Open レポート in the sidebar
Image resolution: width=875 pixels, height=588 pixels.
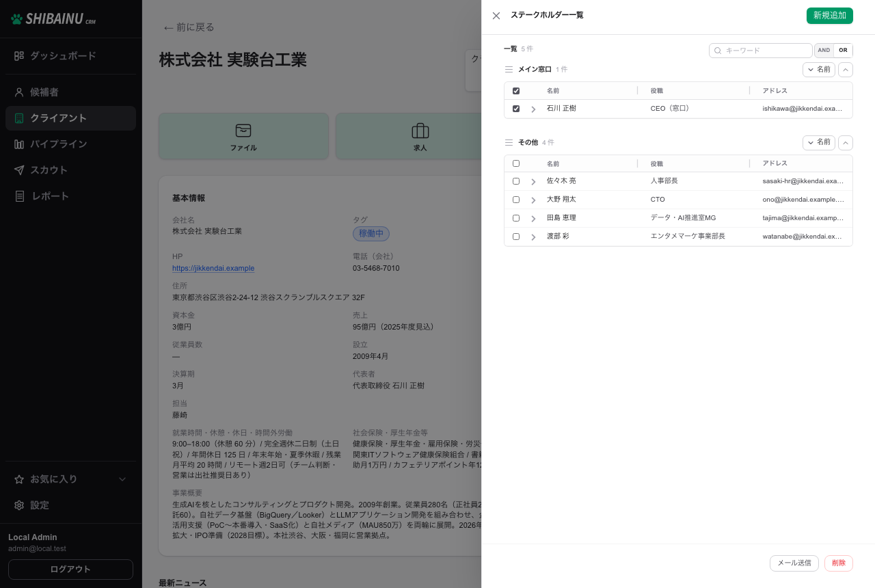point(70,196)
